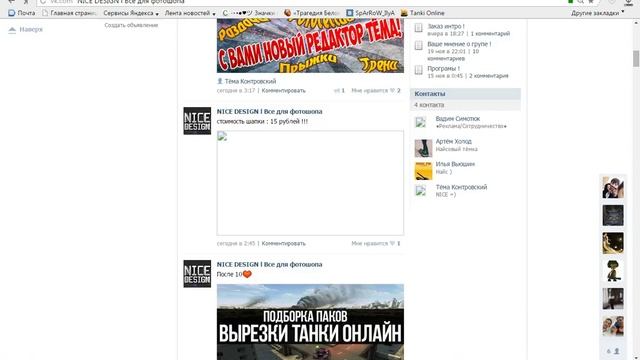The image size is (640, 360).
Task: Like the 3:17 post with Мне нравится 2
Action: pos(376,91)
